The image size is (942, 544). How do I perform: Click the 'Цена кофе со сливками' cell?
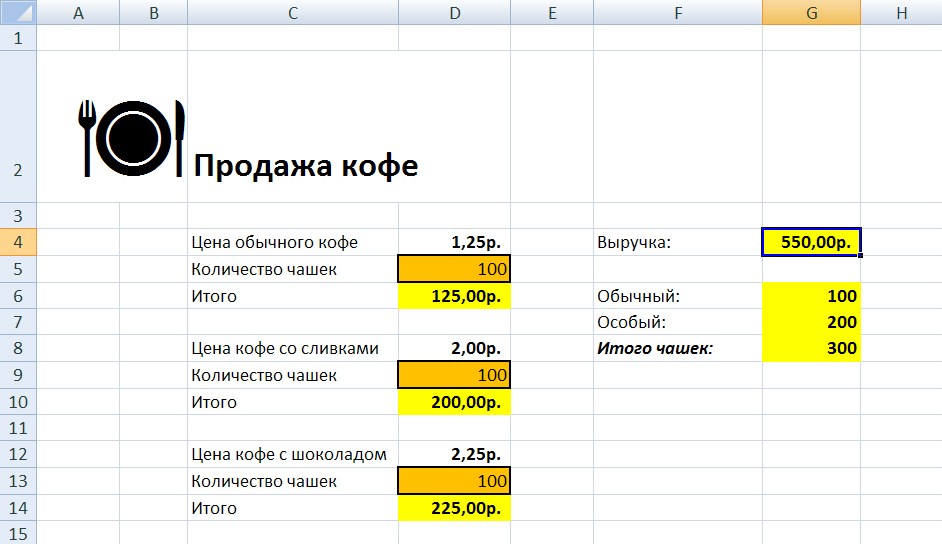293,348
